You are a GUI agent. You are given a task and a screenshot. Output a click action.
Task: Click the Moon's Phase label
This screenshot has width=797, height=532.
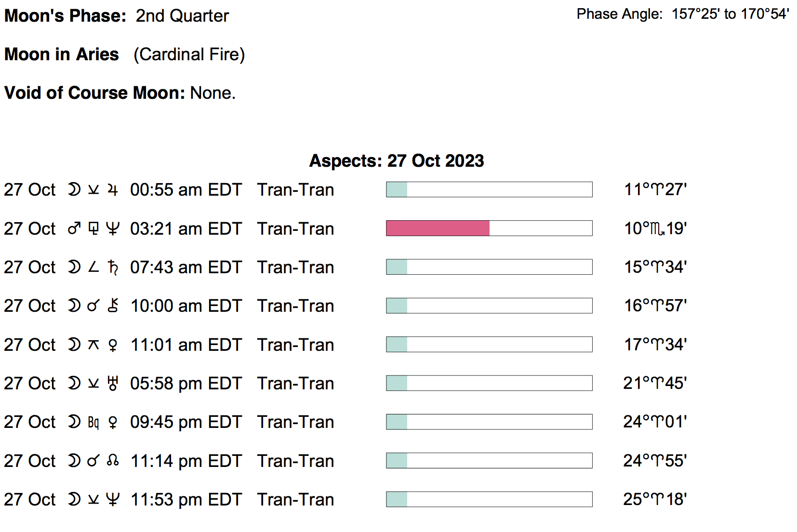click(65, 16)
